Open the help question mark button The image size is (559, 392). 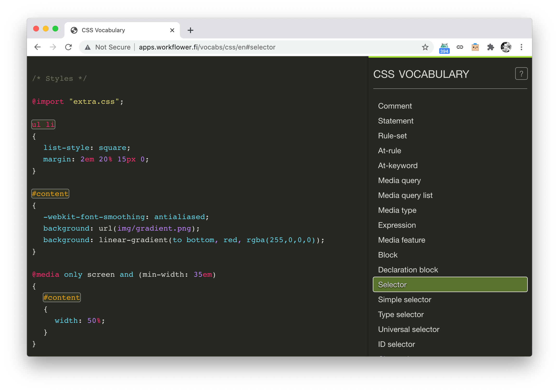pyautogui.click(x=521, y=73)
